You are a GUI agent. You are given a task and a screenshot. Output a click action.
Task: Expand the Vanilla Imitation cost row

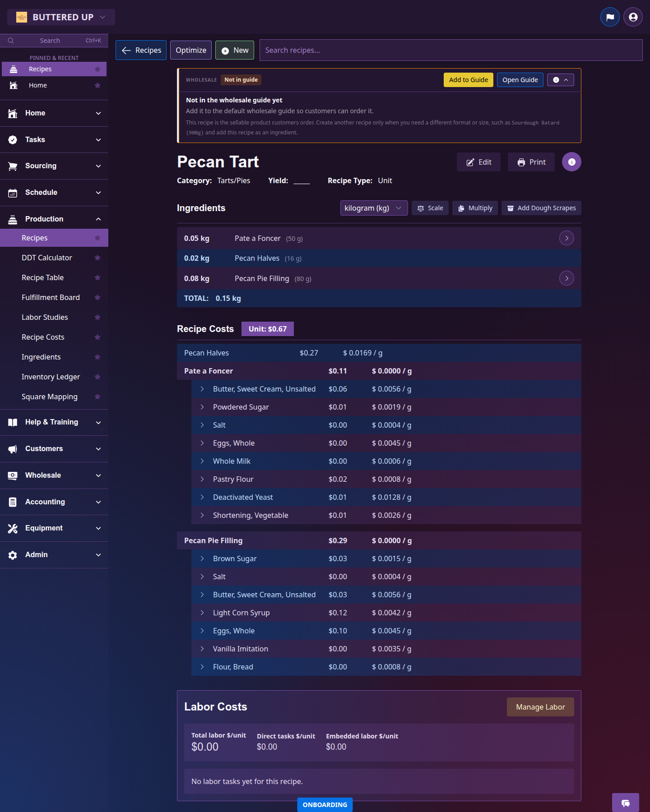202,649
